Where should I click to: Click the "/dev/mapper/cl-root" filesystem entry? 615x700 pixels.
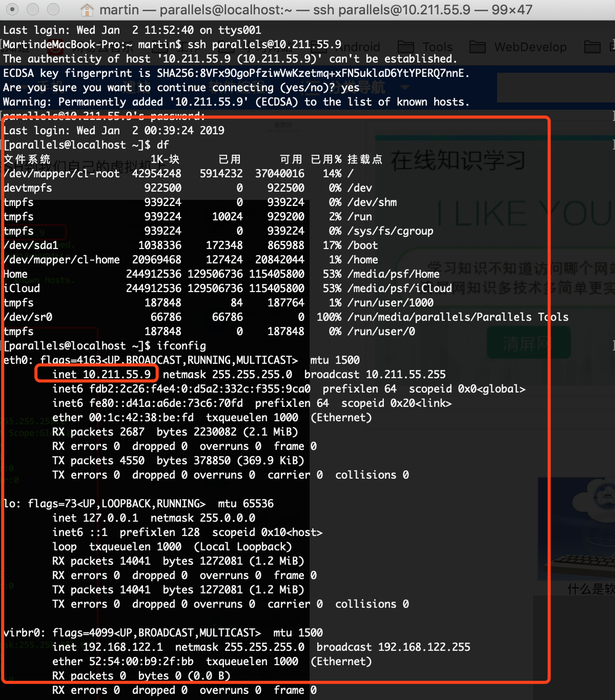pyautogui.click(x=61, y=174)
